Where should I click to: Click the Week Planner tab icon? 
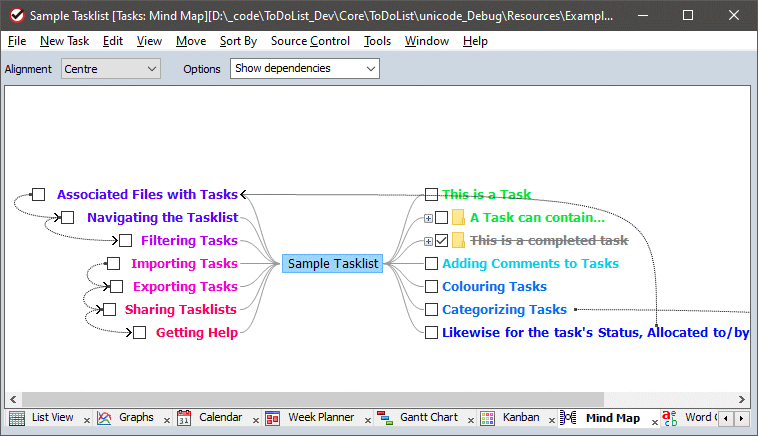[272, 418]
